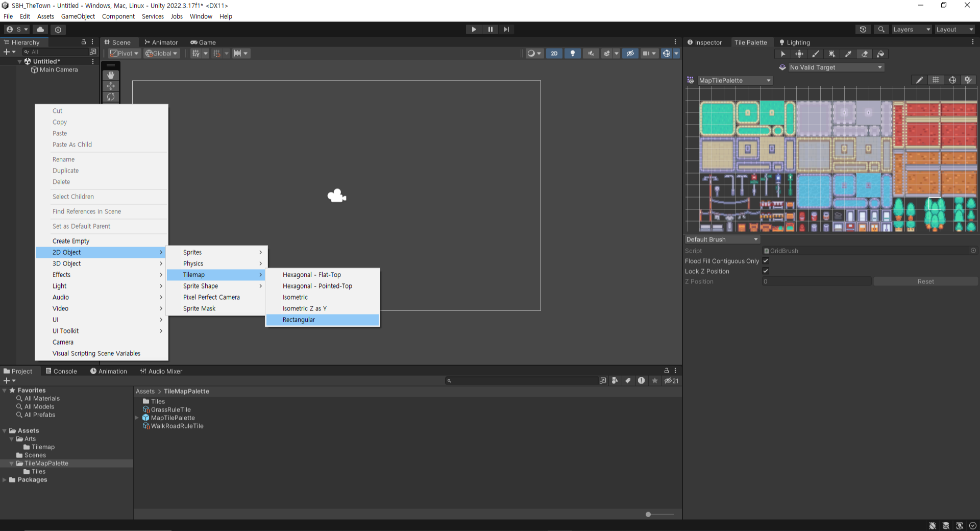Viewport: 980px width, 531px height.
Task: Activate the box fill tool
Action: (832, 54)
